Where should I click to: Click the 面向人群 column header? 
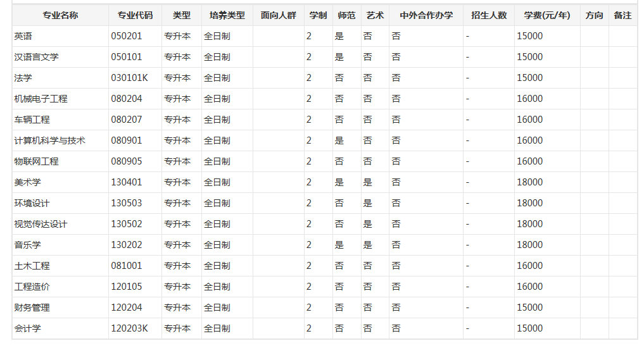(278, 15)
